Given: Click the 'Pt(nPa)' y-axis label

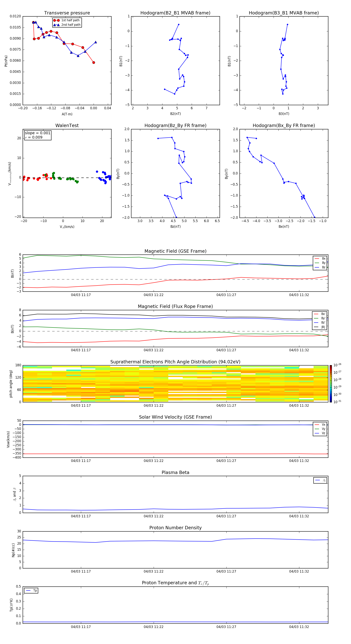Looking at the screenshot, I should click(x=6, y=61).
